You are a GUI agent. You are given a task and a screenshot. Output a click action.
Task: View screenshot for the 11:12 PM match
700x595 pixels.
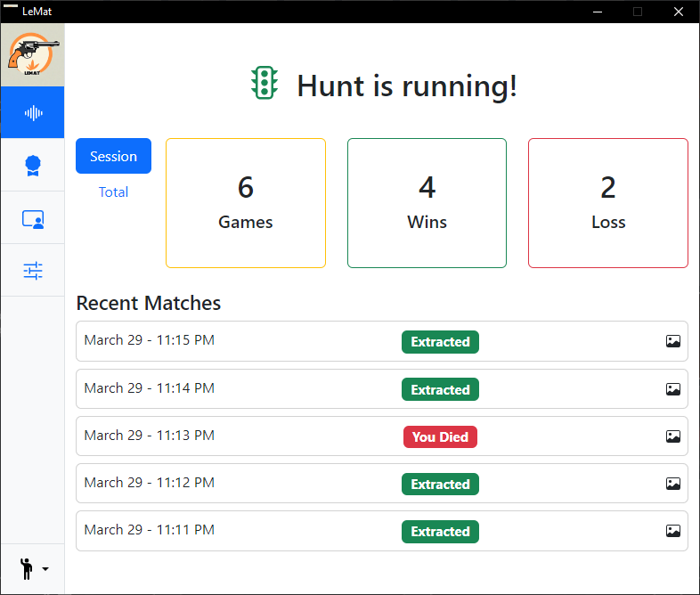pos(673,484)
